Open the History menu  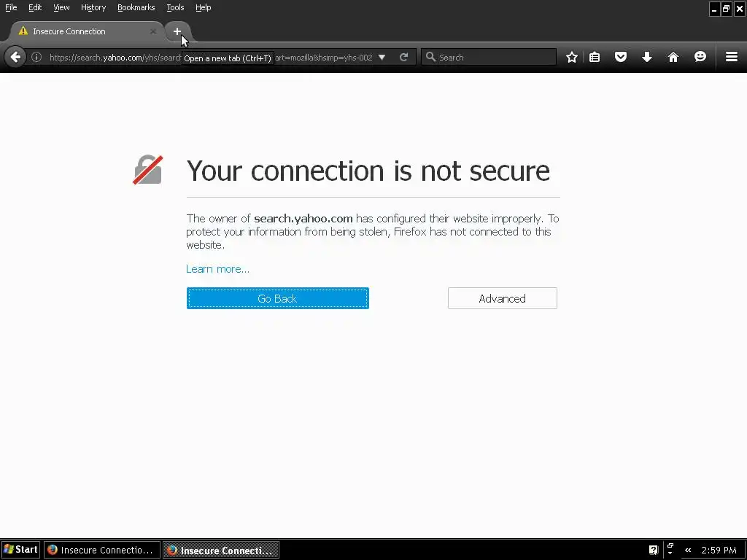(93, 7)
